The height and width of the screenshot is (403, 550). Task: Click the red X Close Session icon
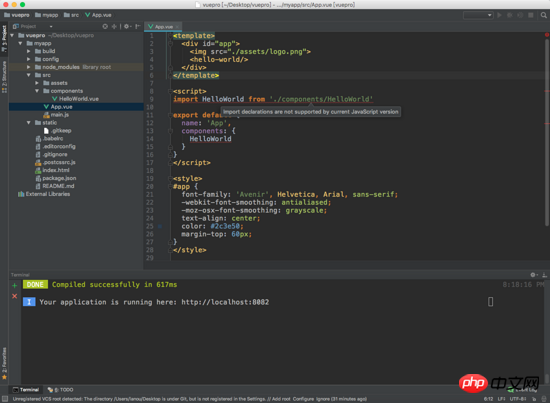coord(14,296)
